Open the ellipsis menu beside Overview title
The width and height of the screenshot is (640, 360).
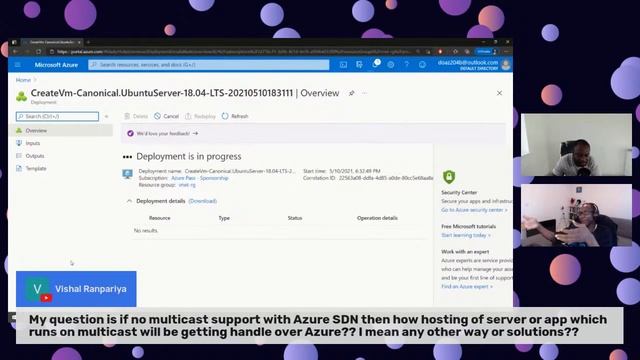[x=364, y=93]
